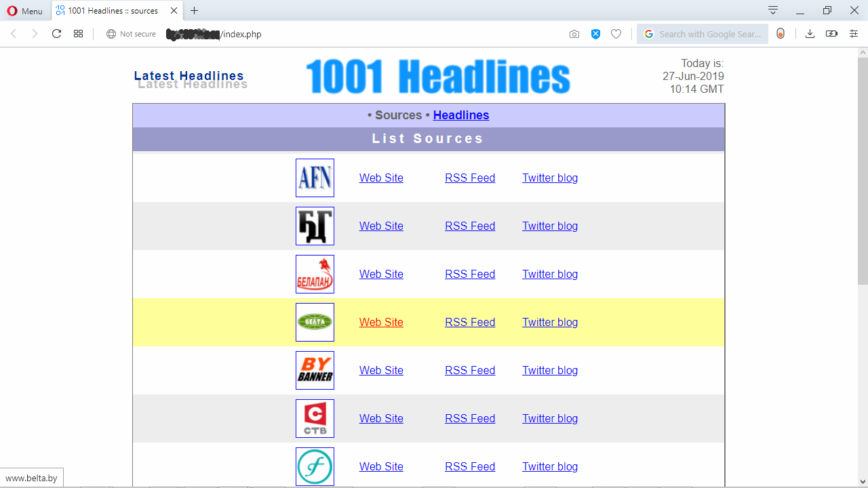Click the БЕЛАПАН source logo

(315, 274)
